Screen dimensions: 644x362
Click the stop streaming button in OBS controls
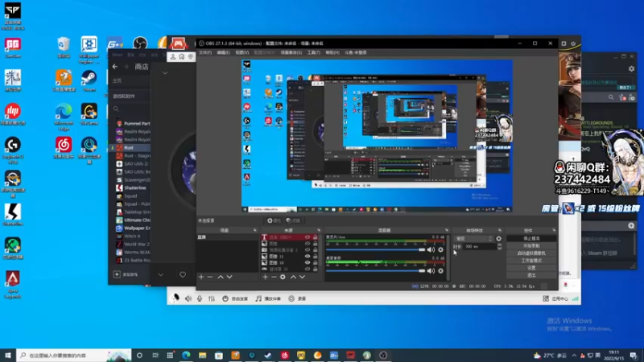(x=531, y=238)
